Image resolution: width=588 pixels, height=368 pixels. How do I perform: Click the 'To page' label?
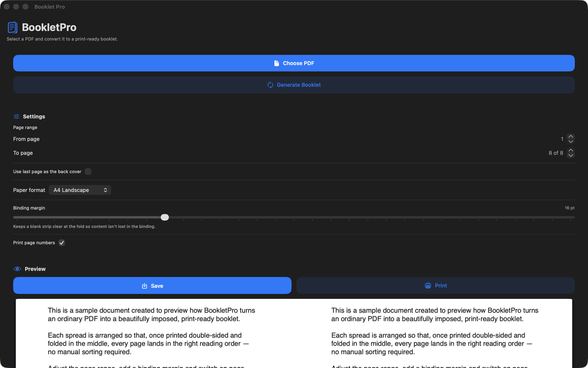point(23,153)
